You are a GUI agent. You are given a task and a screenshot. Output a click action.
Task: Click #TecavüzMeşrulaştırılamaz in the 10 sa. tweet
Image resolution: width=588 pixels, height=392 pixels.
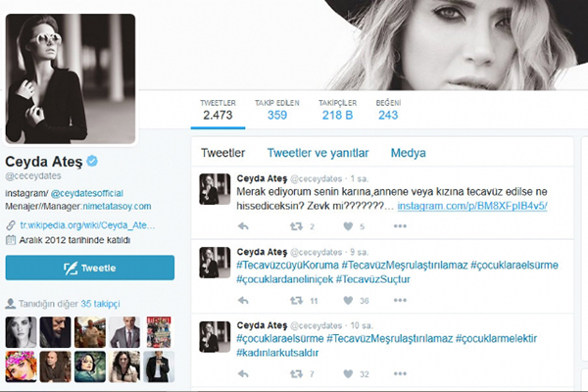pos(390,338)
